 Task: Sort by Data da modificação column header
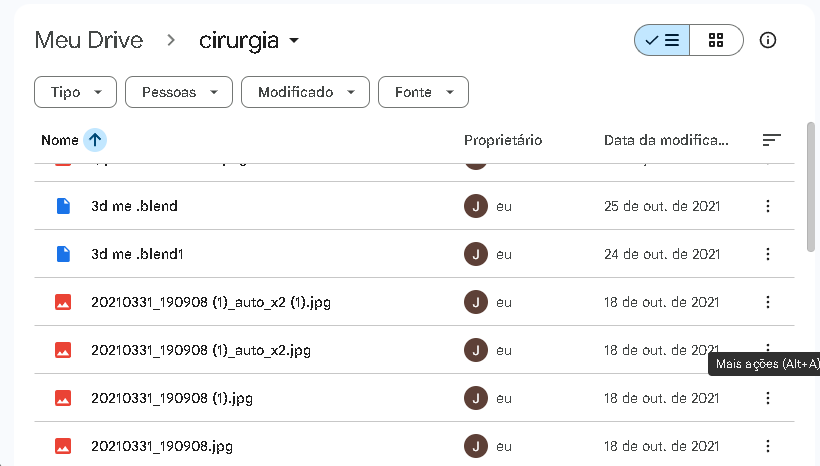coord(666,140)
